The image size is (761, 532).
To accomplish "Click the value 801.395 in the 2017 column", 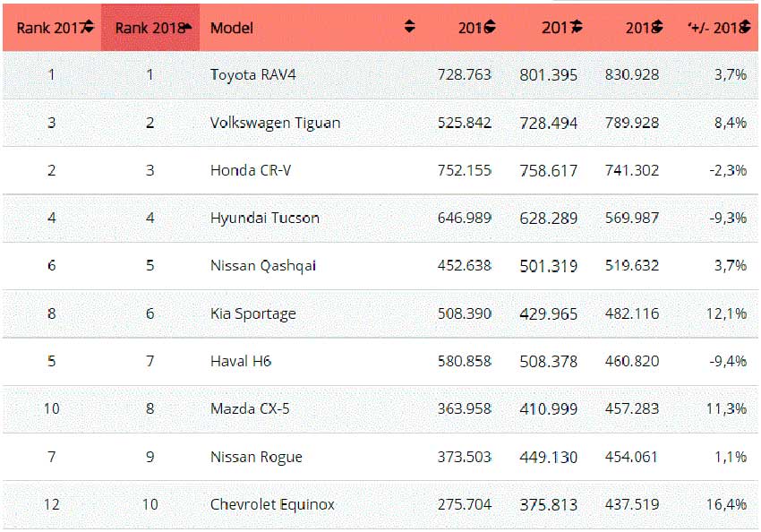I will click(549, 75).
